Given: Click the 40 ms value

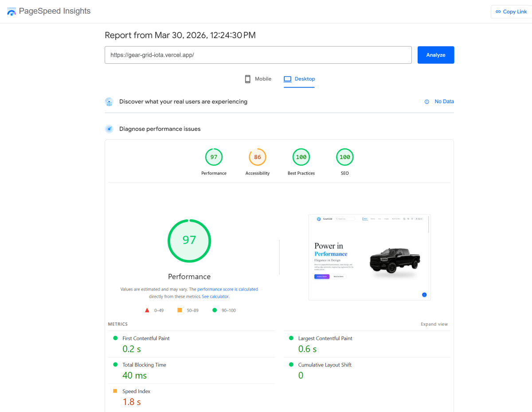Looking at the screenshot, I should point(134,376).
